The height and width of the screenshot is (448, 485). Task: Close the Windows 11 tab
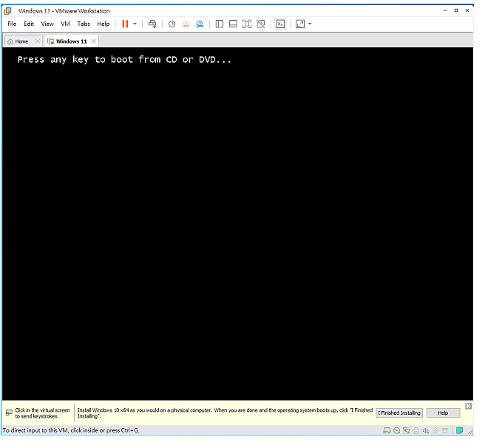(x=94, y=41)
